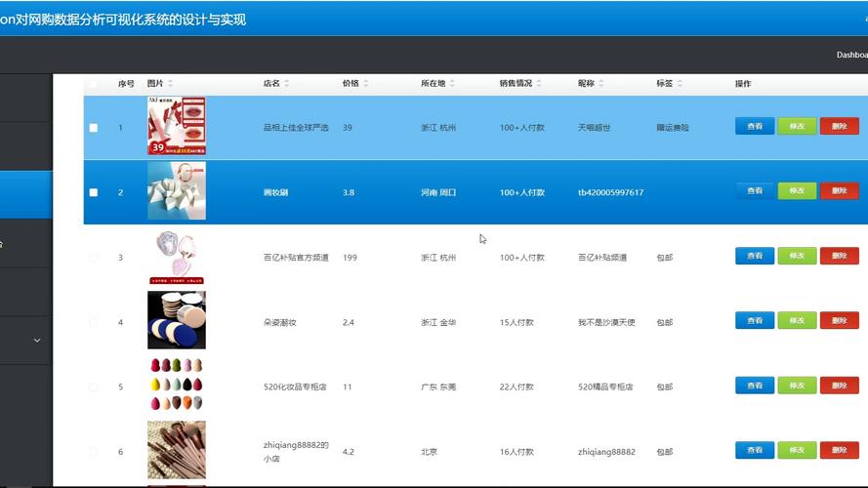The width and height of the screenshot is (868, 488).
Task: Select shop name 朵姿潮妆
Action: click(280, 322)
